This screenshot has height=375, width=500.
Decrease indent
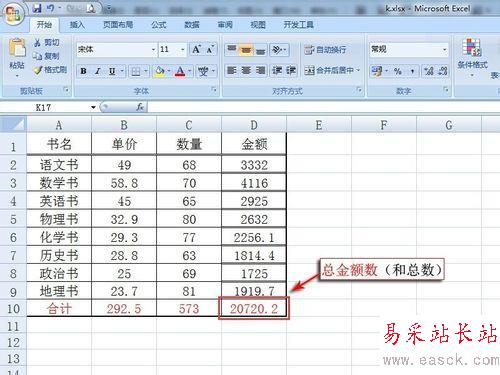277,71
